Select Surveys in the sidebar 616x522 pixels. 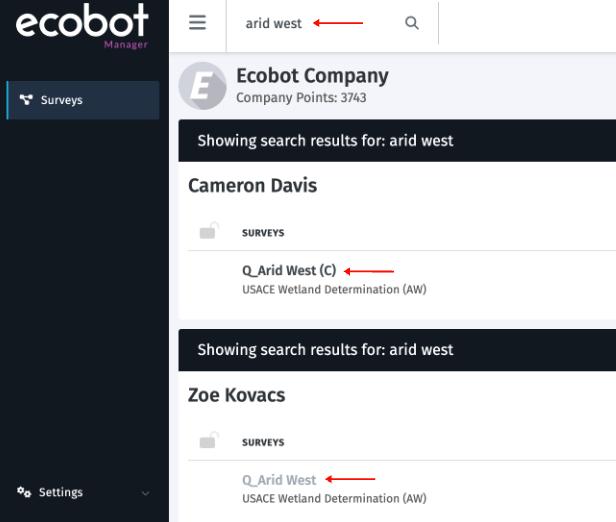coord(62,100)
